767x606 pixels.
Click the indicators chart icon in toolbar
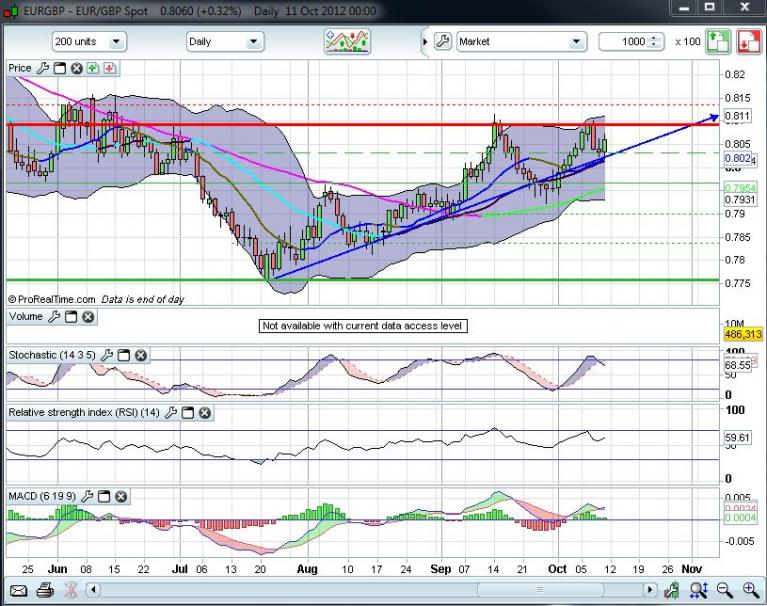pyautogui.click(x=346, y=42)
